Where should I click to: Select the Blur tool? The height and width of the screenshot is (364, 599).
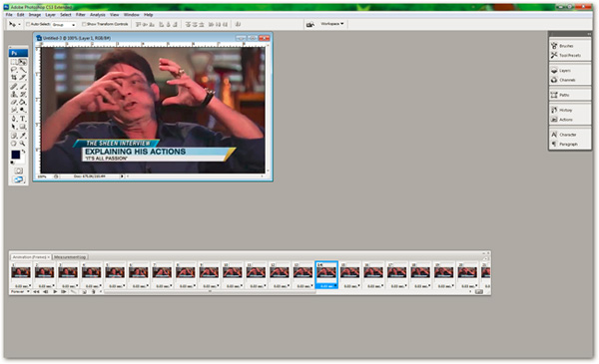tap(13, 110)
